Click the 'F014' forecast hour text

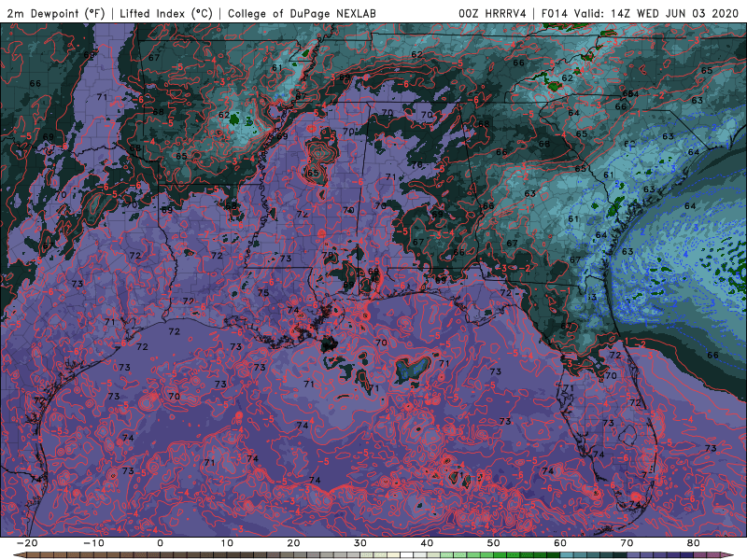(x=555, y=13)
